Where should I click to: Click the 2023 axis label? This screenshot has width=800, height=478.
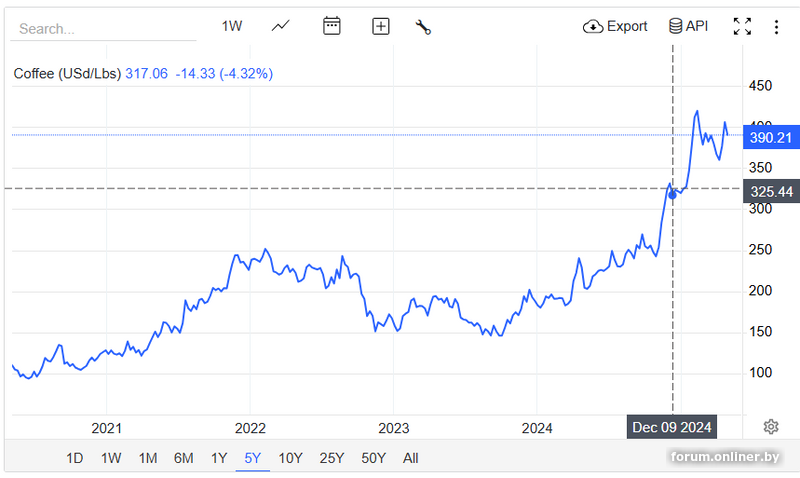pyautogui.click(x=393, y=428)
